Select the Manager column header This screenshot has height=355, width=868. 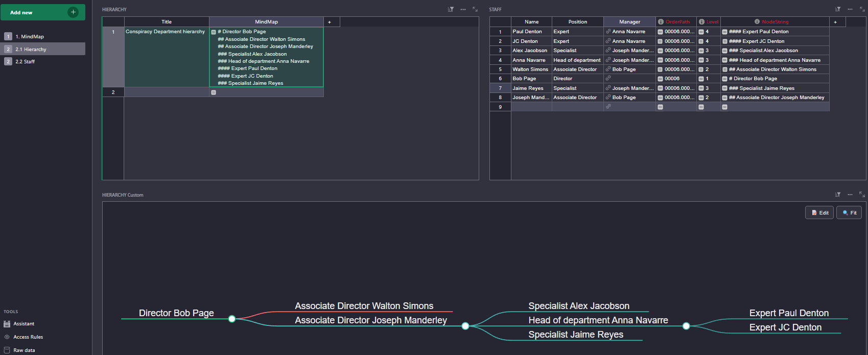(629, 22)
